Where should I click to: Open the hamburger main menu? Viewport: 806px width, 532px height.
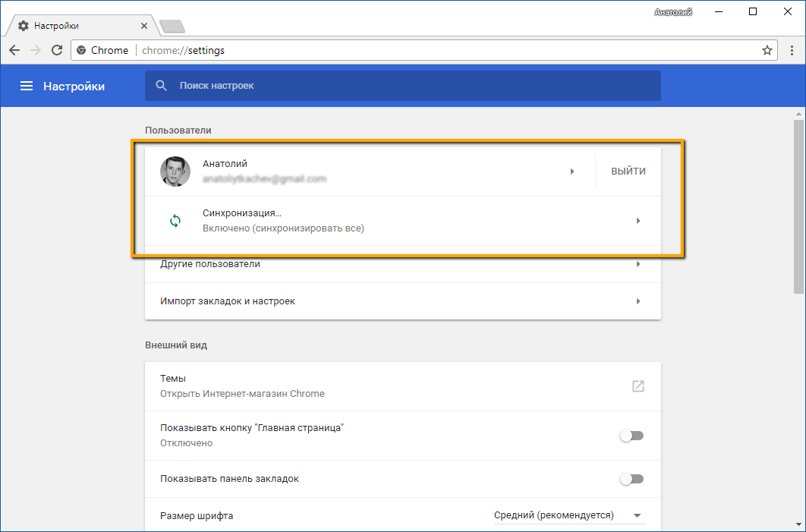[27, 87]
